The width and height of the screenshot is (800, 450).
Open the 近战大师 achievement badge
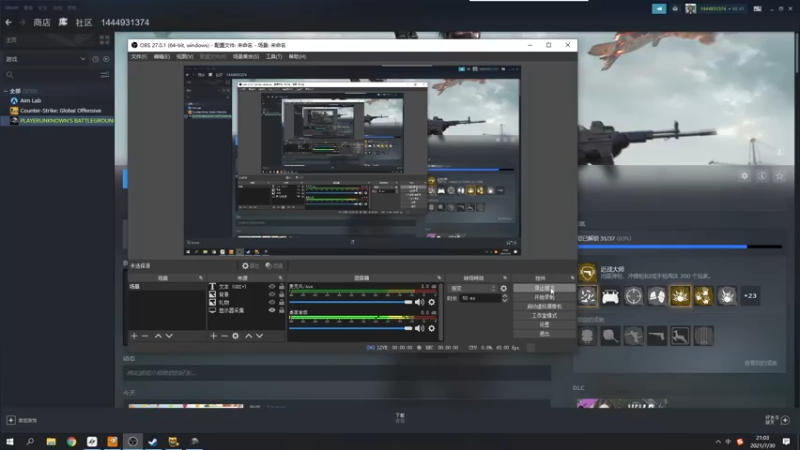tap(587, 272)
